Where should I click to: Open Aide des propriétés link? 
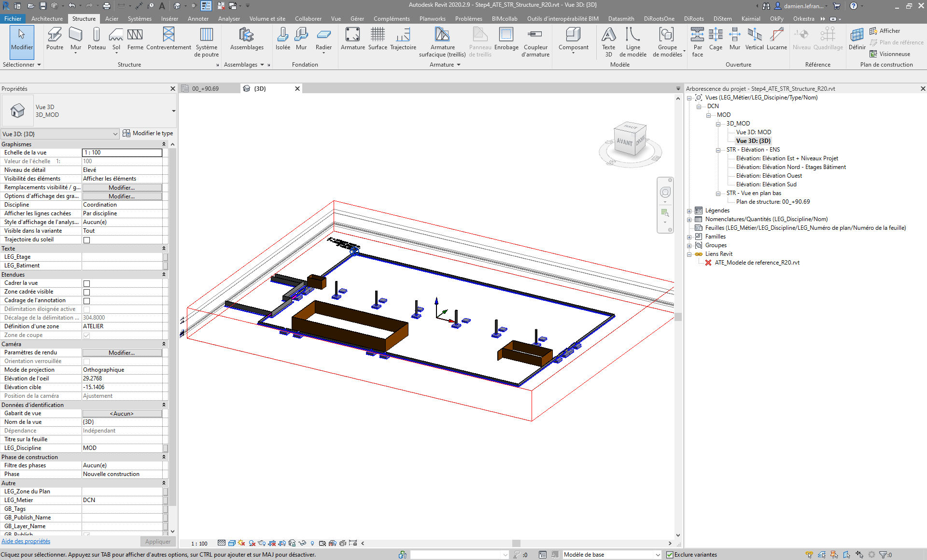click(26, 541)
